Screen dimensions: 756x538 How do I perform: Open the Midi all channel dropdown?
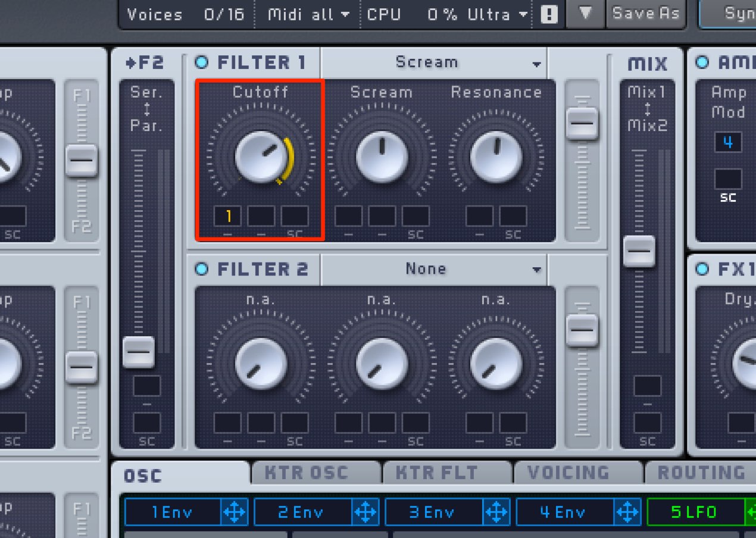pos(308,14)
